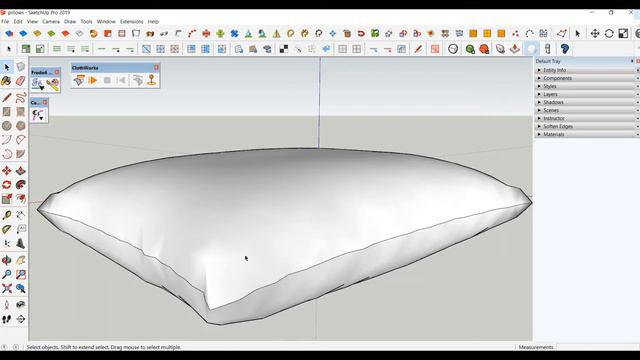Screen dimensions: 640x360
Task: Select the Walk footprints tool
Action: pos(7,319)
